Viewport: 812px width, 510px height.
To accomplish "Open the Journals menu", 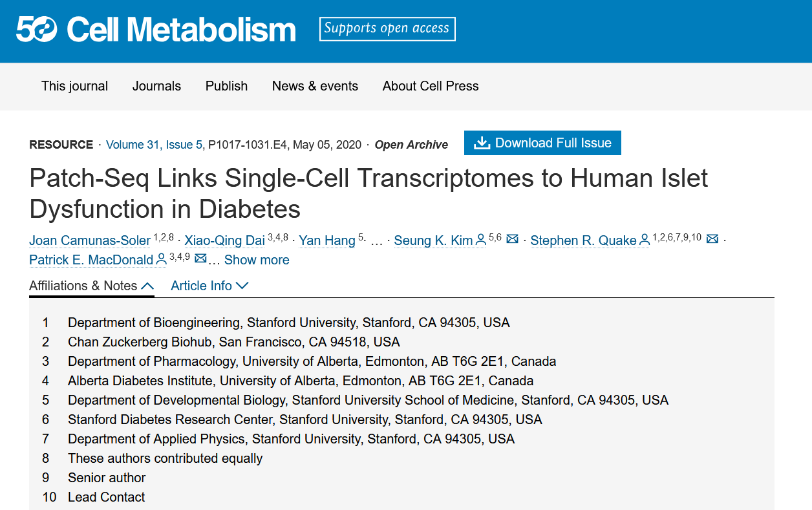I will (156, 86).
